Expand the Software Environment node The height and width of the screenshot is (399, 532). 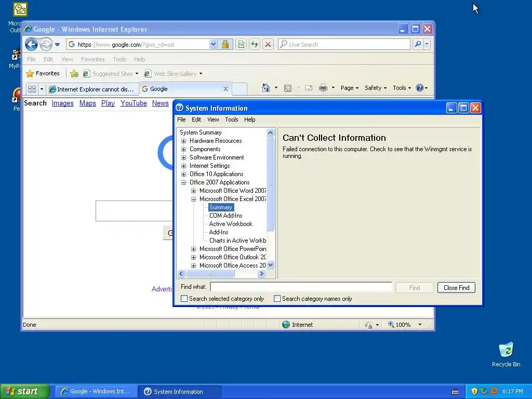coord(183,157)
